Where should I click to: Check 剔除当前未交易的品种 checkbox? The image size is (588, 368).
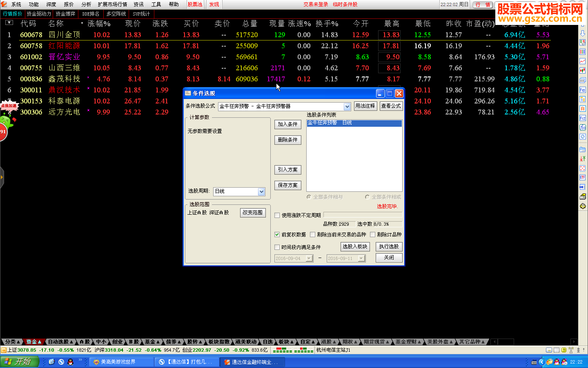312,235
